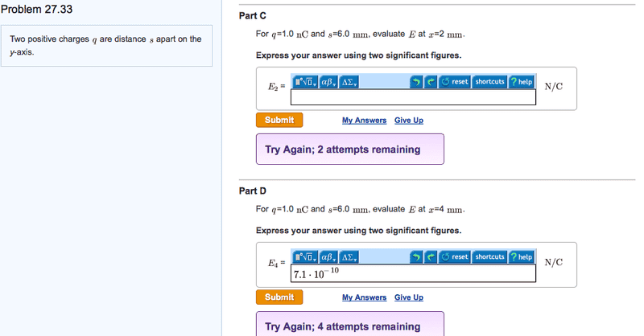Open help for Part C editor
Image resolution: width=644 pixels, height=336 pixels.
(x=522, y=82)
